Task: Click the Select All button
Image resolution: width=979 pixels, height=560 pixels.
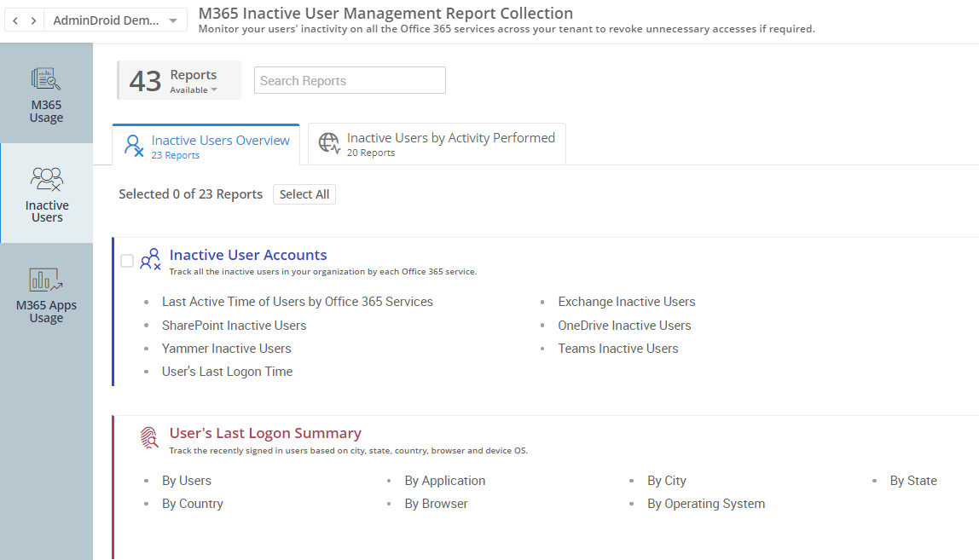Action: pos(304,194)
